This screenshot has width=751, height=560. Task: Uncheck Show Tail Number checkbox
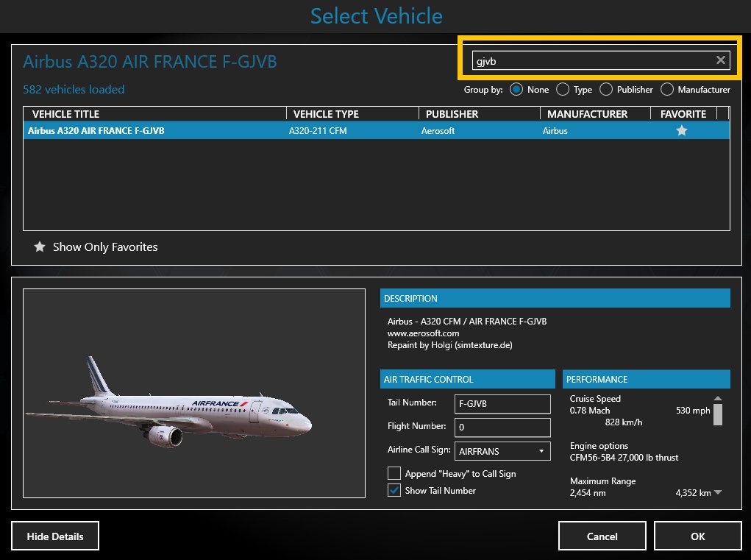pyautogui.click(x=394, y=490)
